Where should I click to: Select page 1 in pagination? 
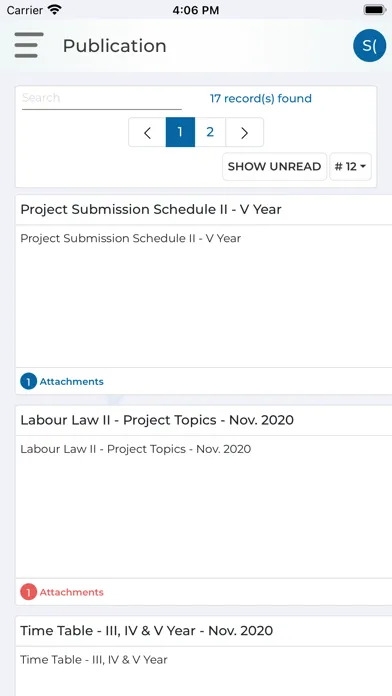click(180, 132)
